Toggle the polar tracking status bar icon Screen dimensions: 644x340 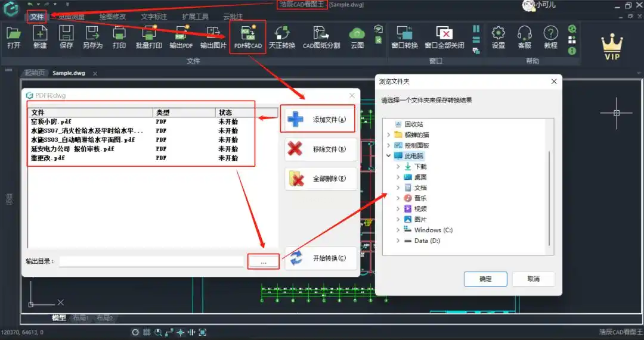click(169, 332)
